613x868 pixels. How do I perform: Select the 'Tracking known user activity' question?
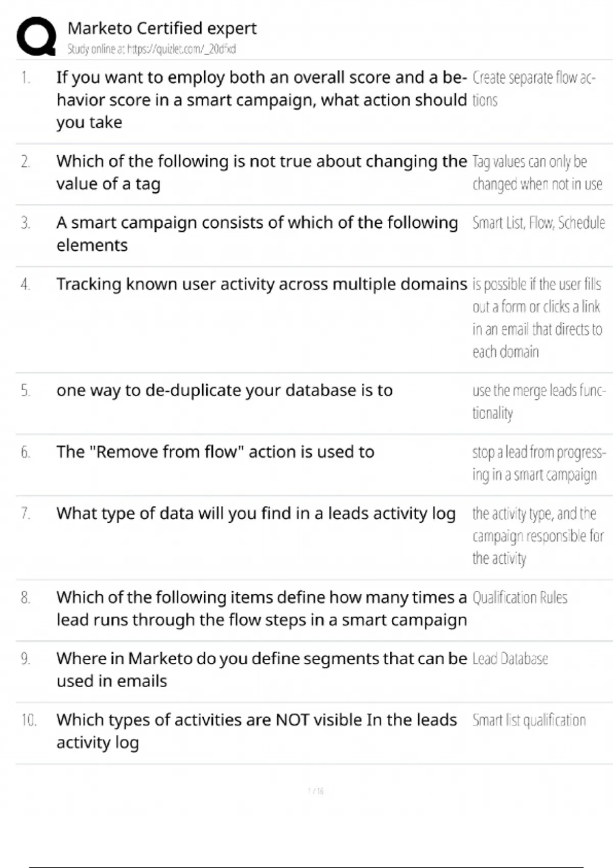point(262,284)
